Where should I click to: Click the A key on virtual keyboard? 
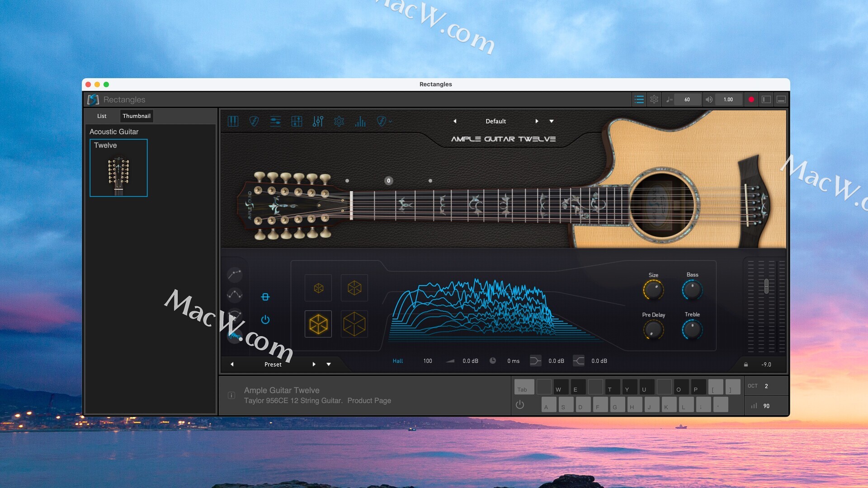[549, 405]
